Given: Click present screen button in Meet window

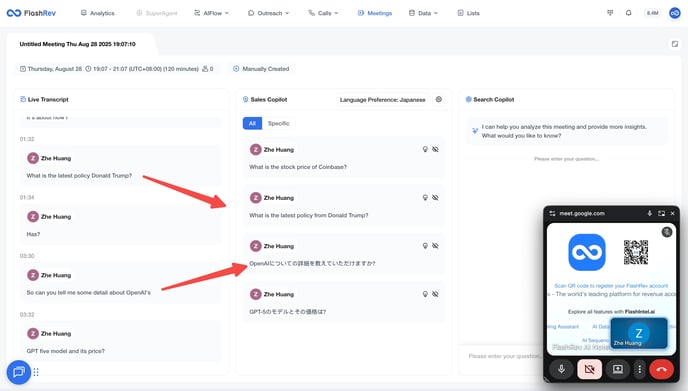Looking at the screenshot, I should point(618,369).
